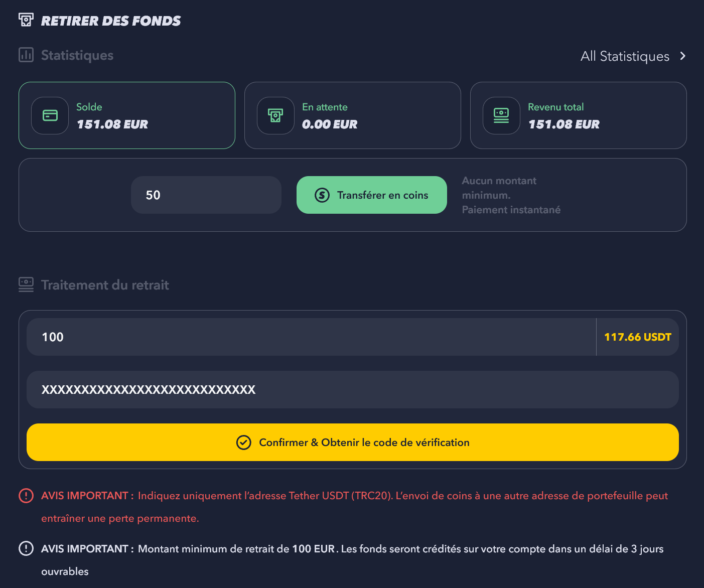Screen dimensions: 704x588
Task: Click the bar chart Statistiques icon
Action: coord(26,55)
